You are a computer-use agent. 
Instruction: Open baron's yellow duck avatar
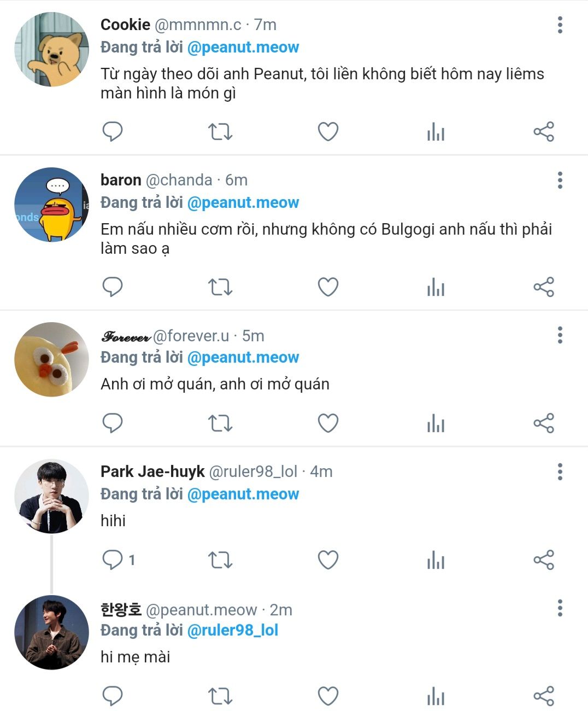51,205
